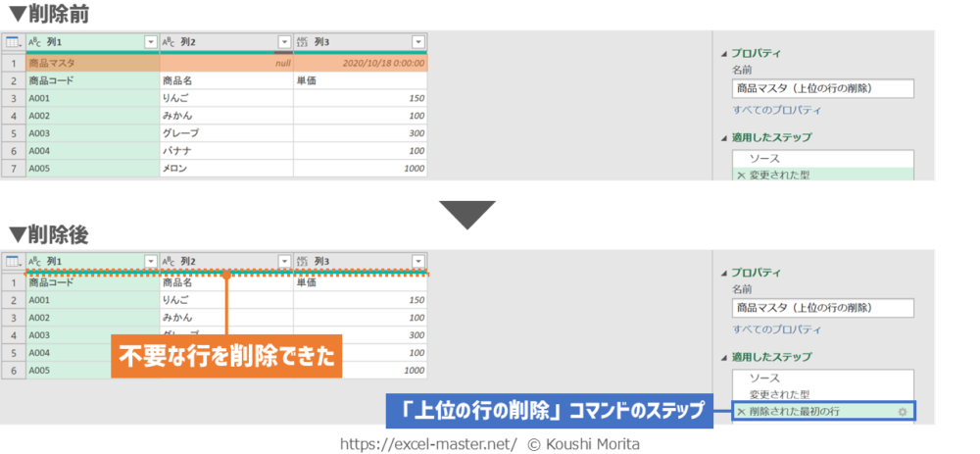This screenshot has width=980, height=454.
Task: Collapse the プロパティ section in the lower panel
Action: [x=724, y=274]
